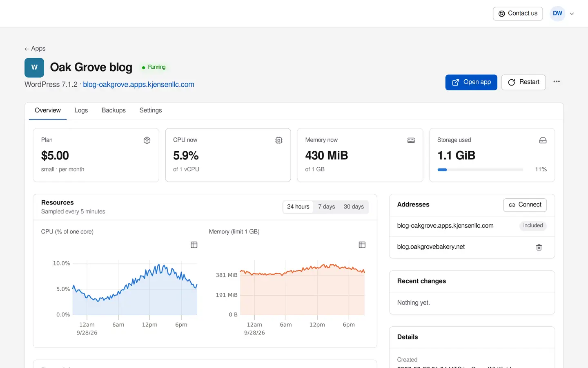Restart the Oak Grove blog app

[x=523, y=82]
